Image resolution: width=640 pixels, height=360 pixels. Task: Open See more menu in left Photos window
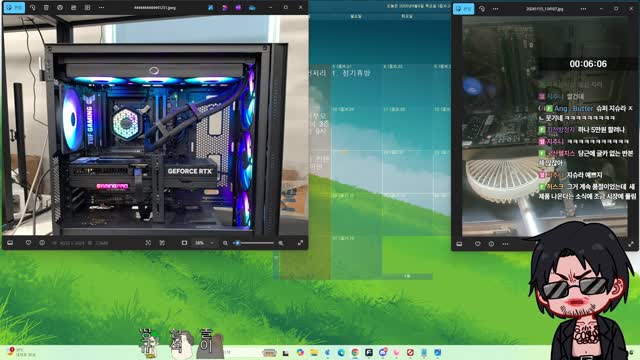point(101,7)
